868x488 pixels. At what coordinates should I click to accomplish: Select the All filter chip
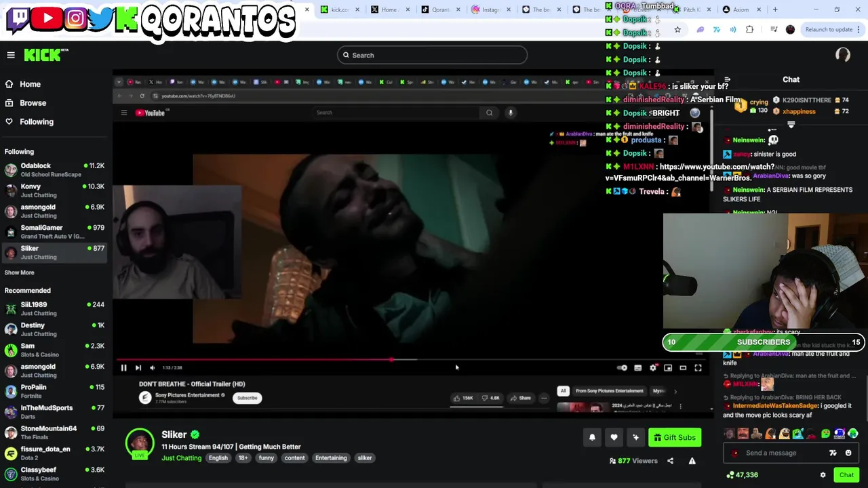[563, 391]
